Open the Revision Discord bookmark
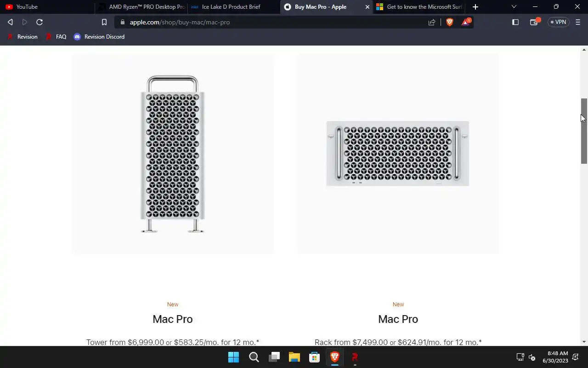Image resolution: width=588 pixels, height=368 pixels. click(99, 37)
